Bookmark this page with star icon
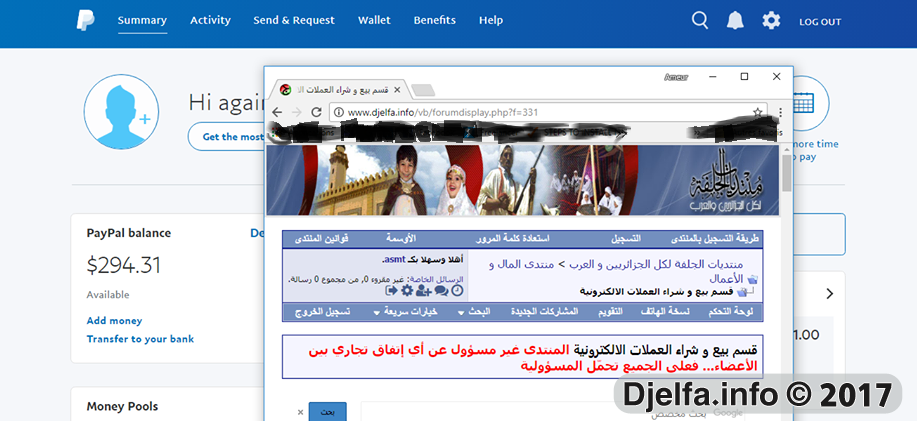 757,112
